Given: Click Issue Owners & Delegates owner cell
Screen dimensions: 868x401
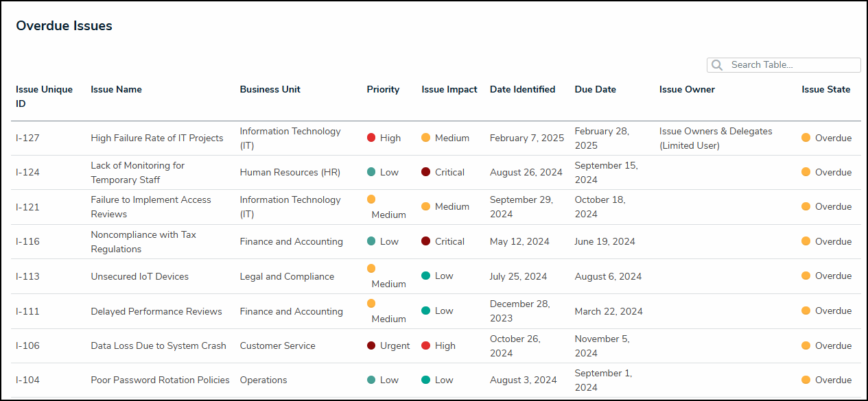Looking at the screenshot, I should tap(715, 138).
